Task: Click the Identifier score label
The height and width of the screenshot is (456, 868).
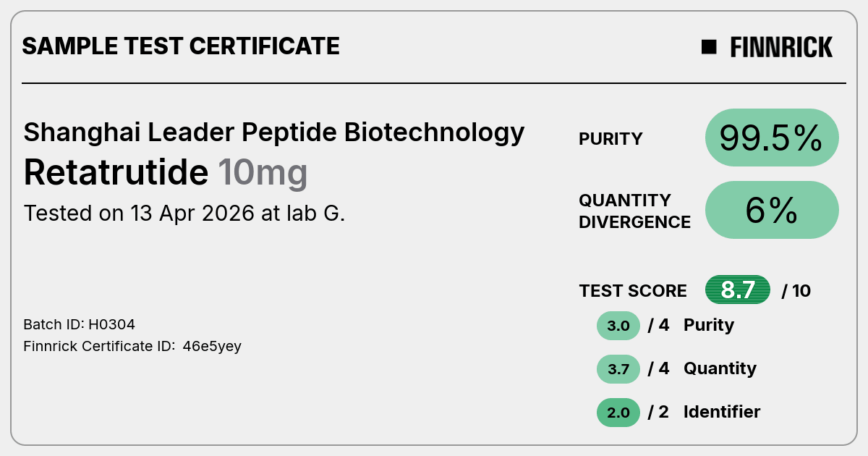Action: pos(722,412)
